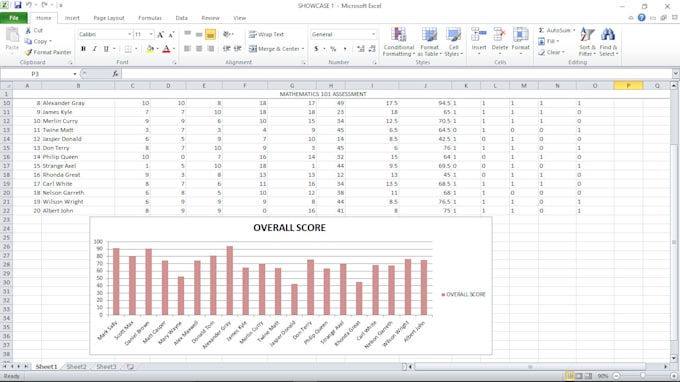Switch to the View tab

(x=239, y=18)
